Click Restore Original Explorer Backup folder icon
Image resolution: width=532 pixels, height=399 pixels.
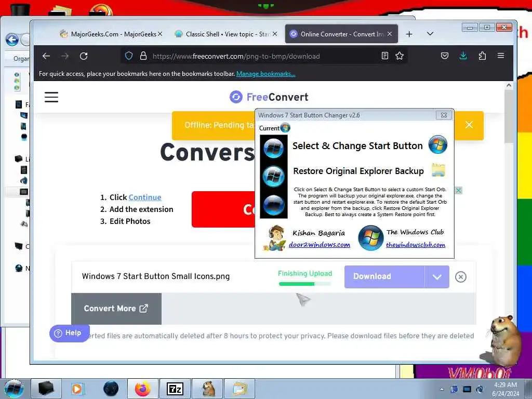tap(438, 170)
